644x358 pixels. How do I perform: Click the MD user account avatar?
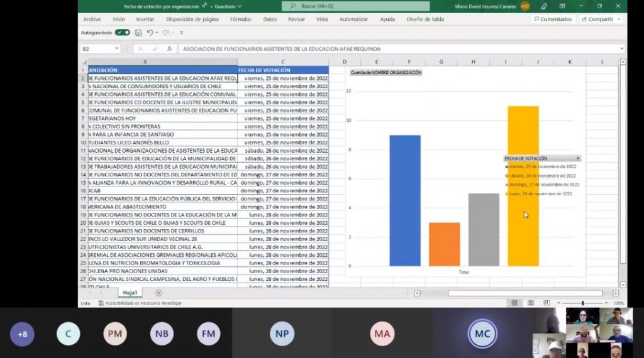coord(525,6)
